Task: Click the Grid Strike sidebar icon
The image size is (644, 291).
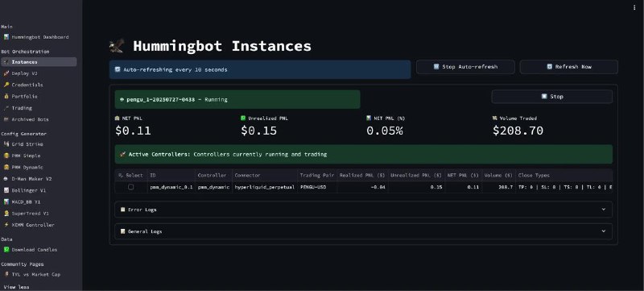Action: coord(6,144)
